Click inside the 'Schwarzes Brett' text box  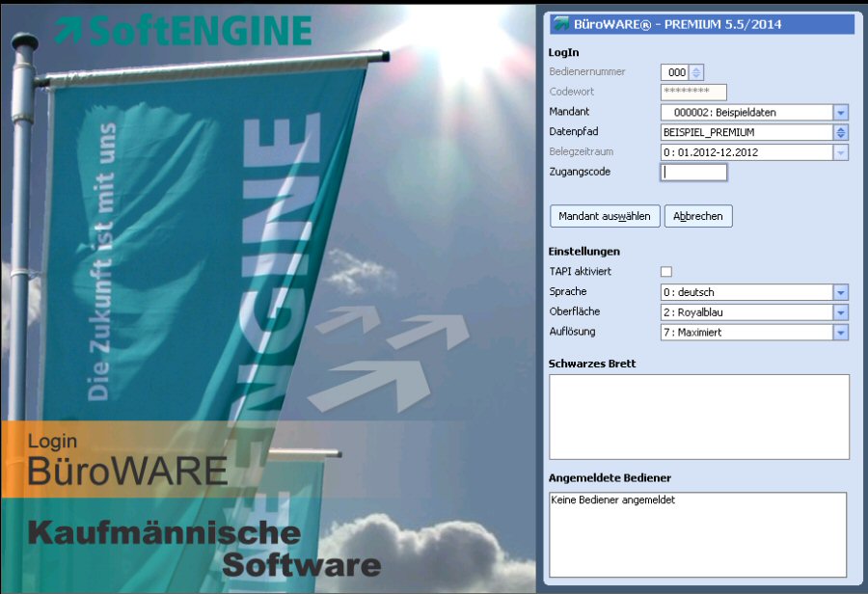point(699,417)
